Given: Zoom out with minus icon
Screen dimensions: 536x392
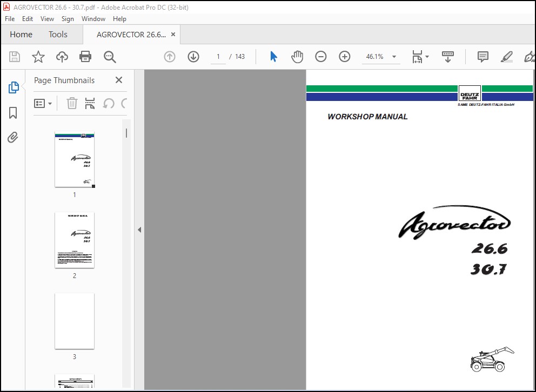Looking at the screenshot, I should tap(320, 57).
